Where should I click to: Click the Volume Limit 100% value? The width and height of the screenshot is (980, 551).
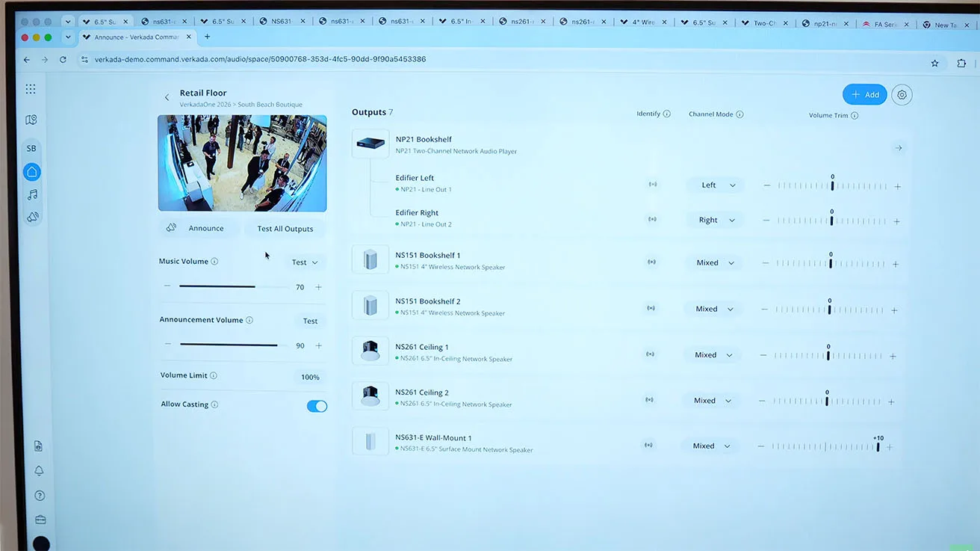310,378
